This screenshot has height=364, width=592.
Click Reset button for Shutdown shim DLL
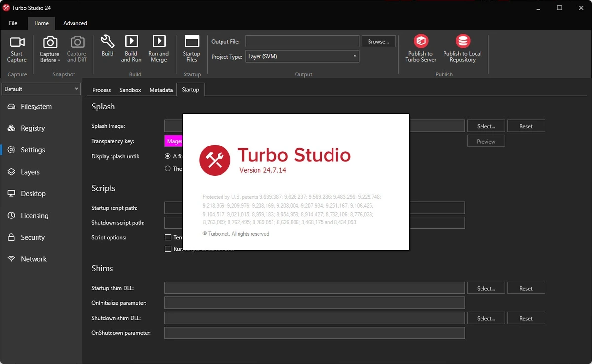click(526, 318)
